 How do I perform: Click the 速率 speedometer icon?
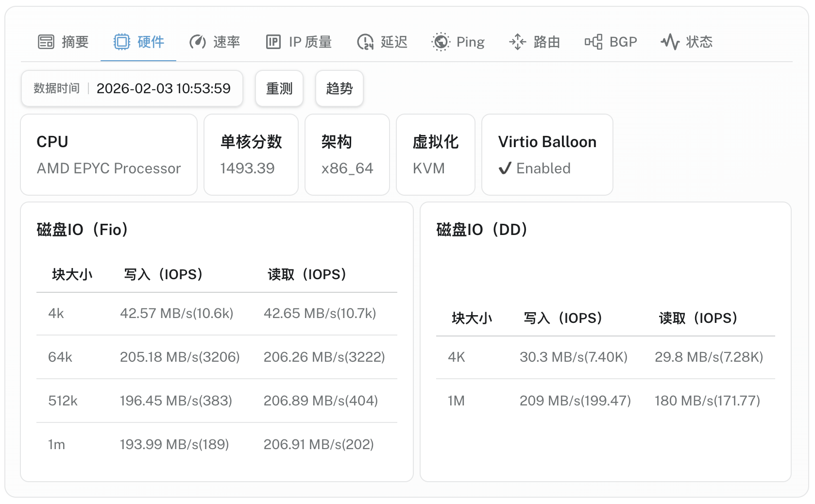click(197, 42)
